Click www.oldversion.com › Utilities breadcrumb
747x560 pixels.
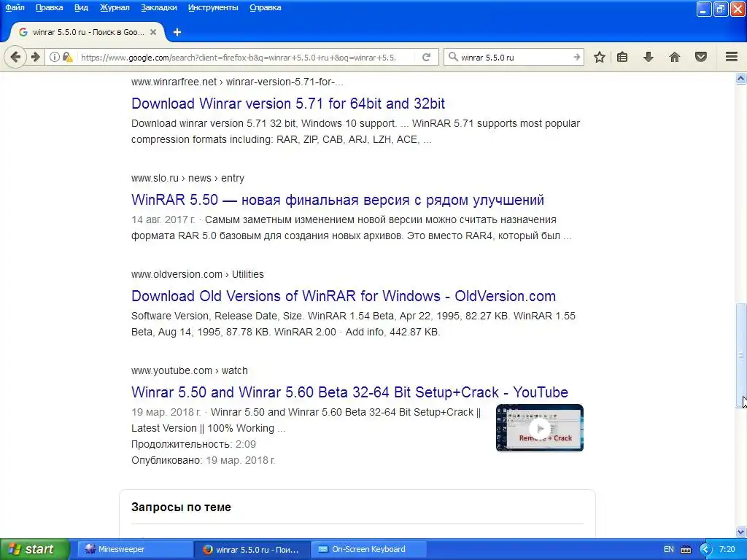coord(197,274)
